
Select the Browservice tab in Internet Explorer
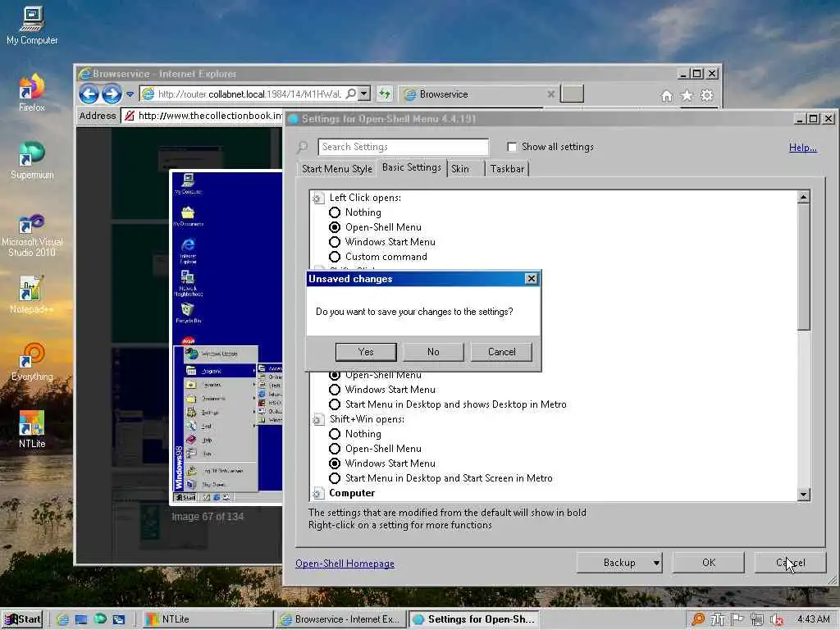[x=479, y=94]
